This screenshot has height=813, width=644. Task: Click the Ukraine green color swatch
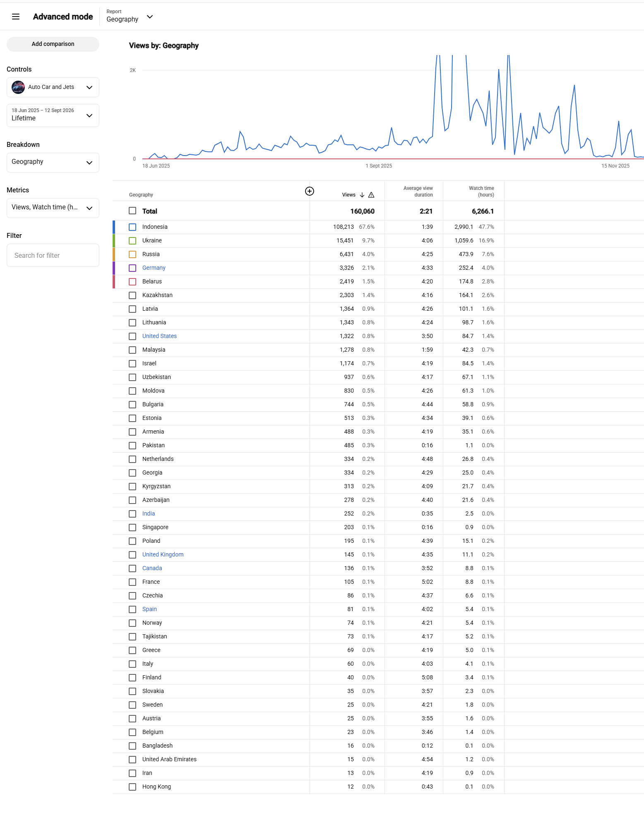(x=114, y=241)
